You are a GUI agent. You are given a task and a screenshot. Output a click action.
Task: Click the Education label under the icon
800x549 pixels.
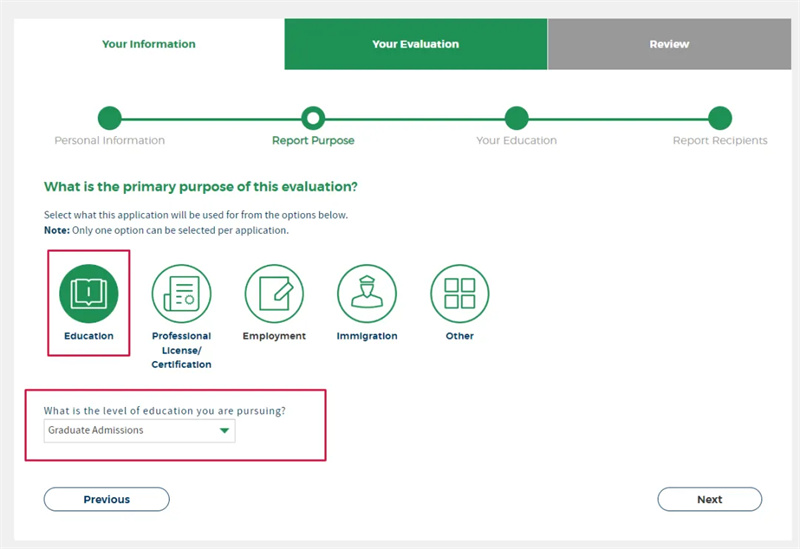(89, 336)
